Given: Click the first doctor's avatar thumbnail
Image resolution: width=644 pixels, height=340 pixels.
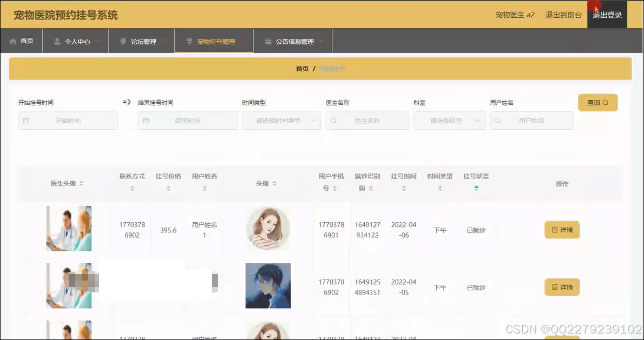Looking at the screenshot, I should click(69, 229).
